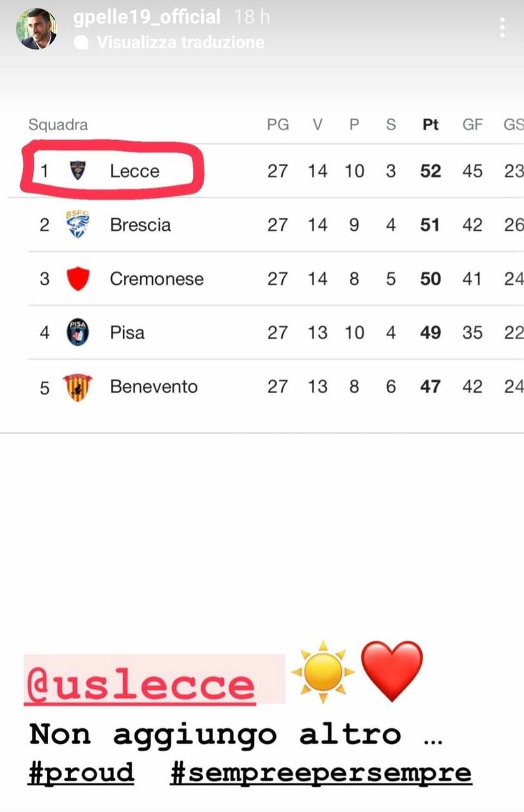Tap the gpelle19_official username
524x812 pixels.
point(147,17)
